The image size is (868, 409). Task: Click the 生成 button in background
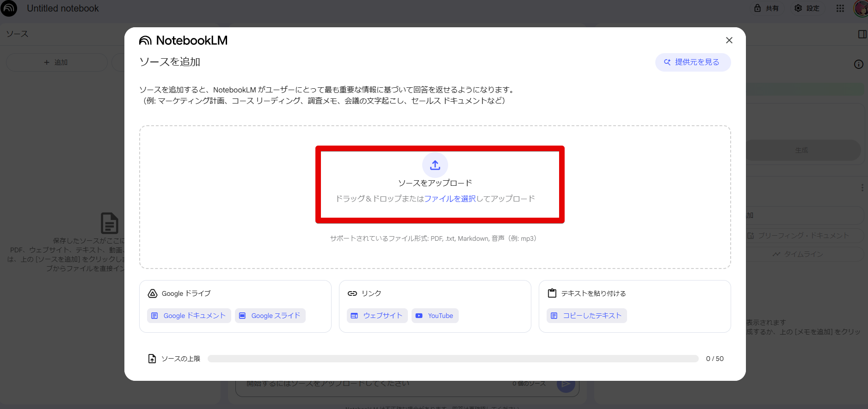click(803, 150)
